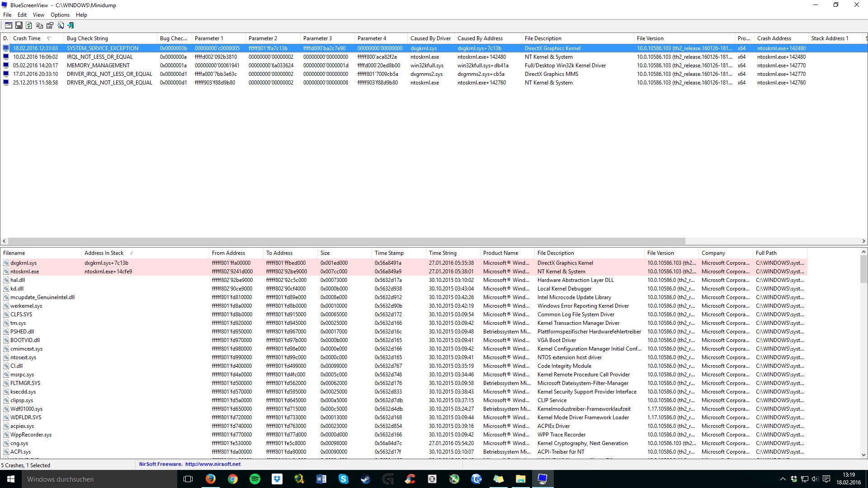
Task: Open the View menu
Action: point(38,15)
